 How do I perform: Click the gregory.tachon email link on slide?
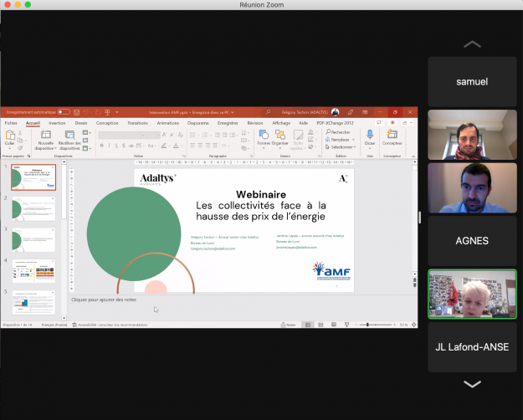213,248
